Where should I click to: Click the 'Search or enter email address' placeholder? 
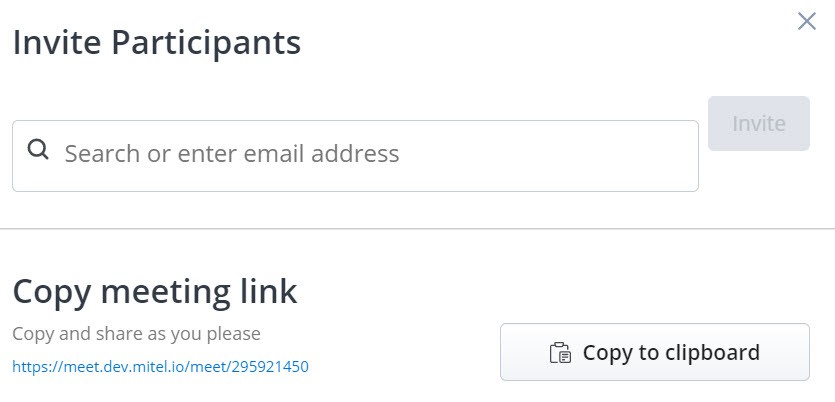click(x=232, y=154)
